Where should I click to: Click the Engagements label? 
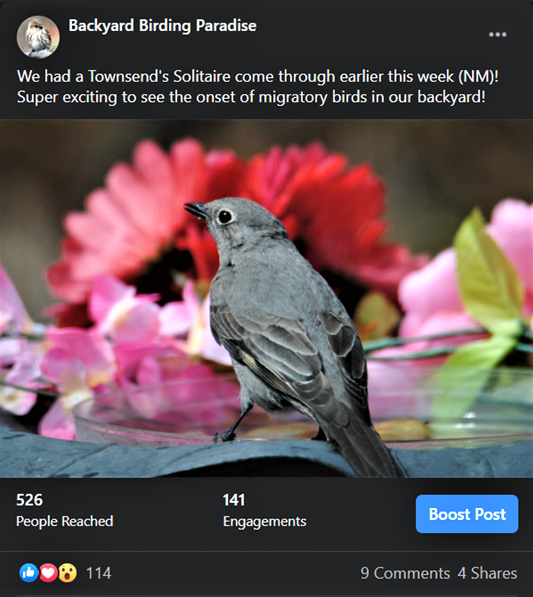tap(265, 521)
